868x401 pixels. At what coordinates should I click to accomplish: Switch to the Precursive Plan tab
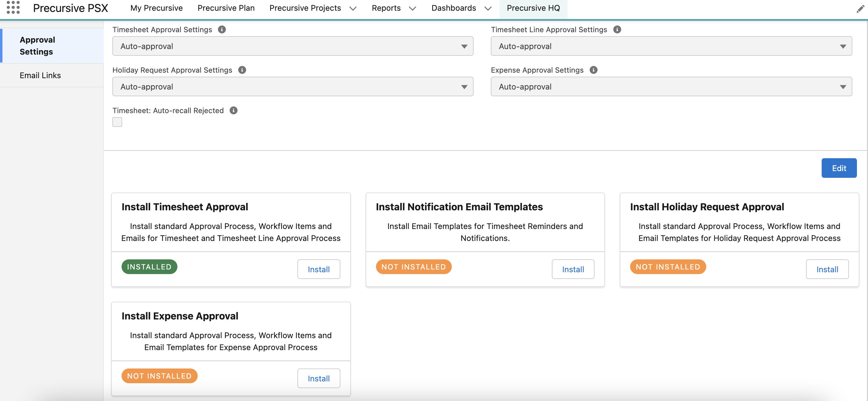[226, 8]
